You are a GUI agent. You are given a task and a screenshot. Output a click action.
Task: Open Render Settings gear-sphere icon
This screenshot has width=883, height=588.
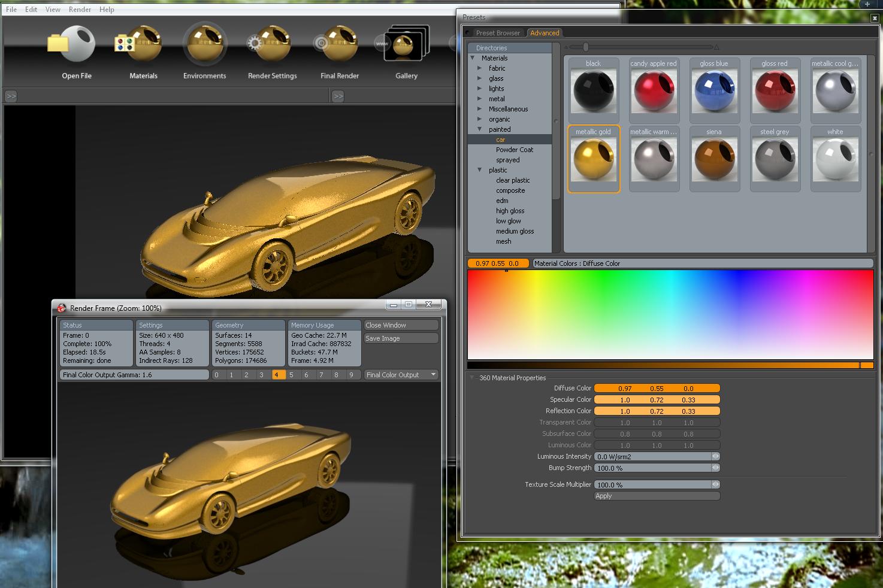270,44
